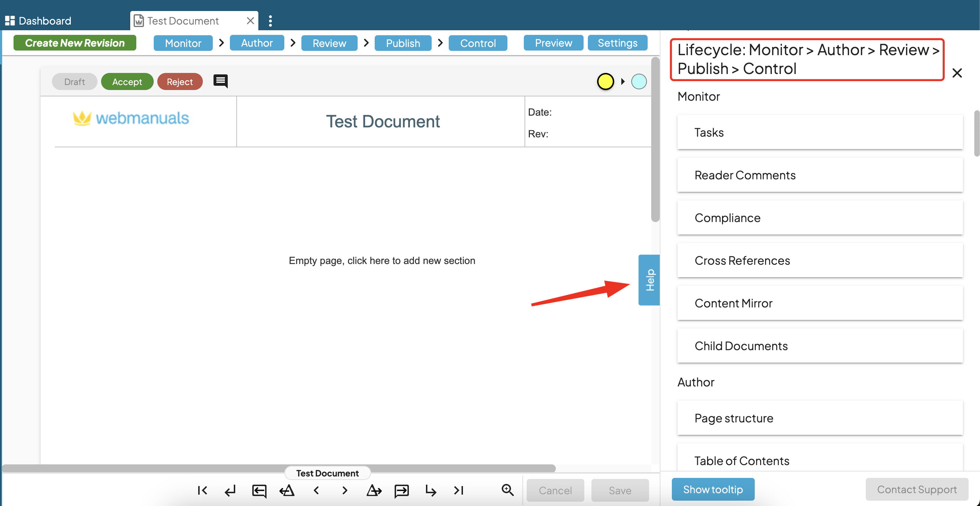Image resolution: width=980 pixels, height=506 pixels.
Task: Select the Draft status pill
Action: 74,82
